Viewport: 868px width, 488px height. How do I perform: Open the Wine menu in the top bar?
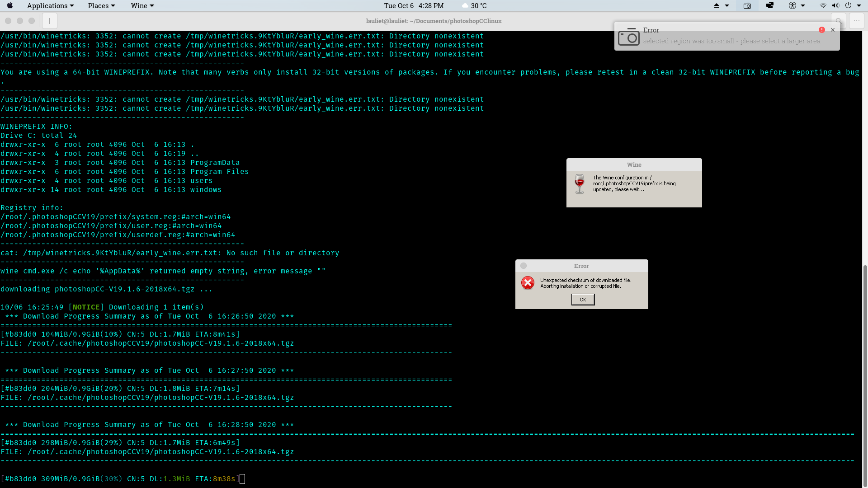[x=142, y=5]
